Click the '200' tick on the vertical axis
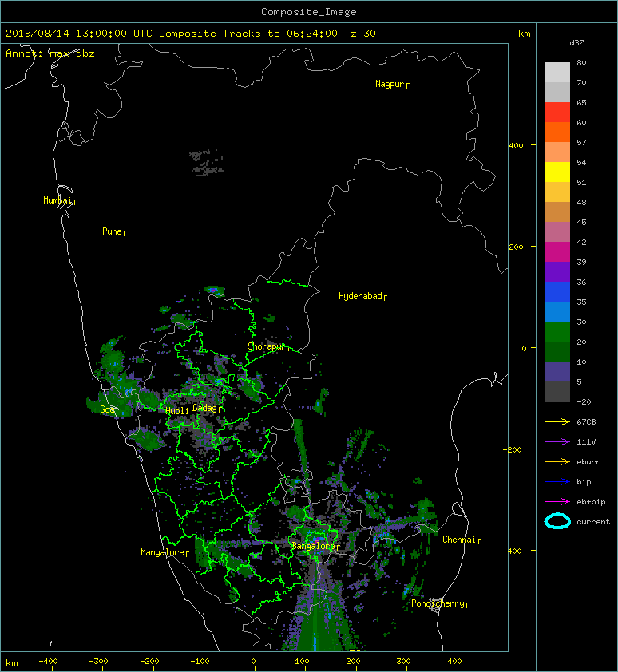Screen dimensions: 618x672 click(517, 247)
